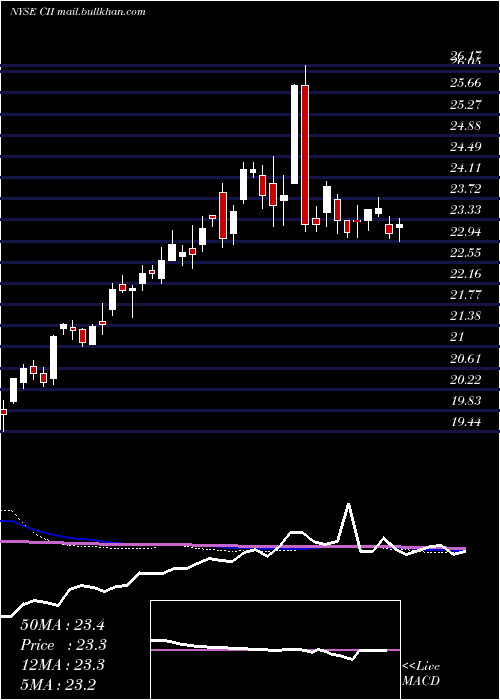Click the 20.22 price axis label
500x700 pixels.
[x=466, y=379]
